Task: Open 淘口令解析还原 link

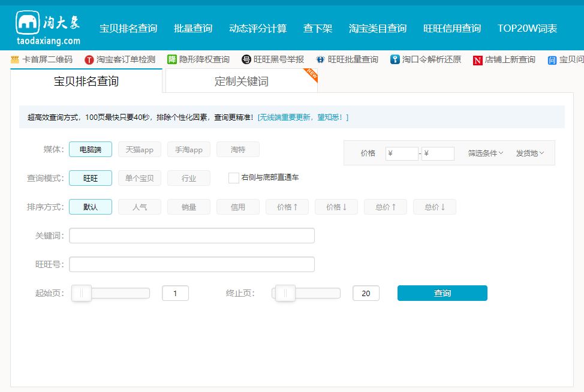Action: 432,59
